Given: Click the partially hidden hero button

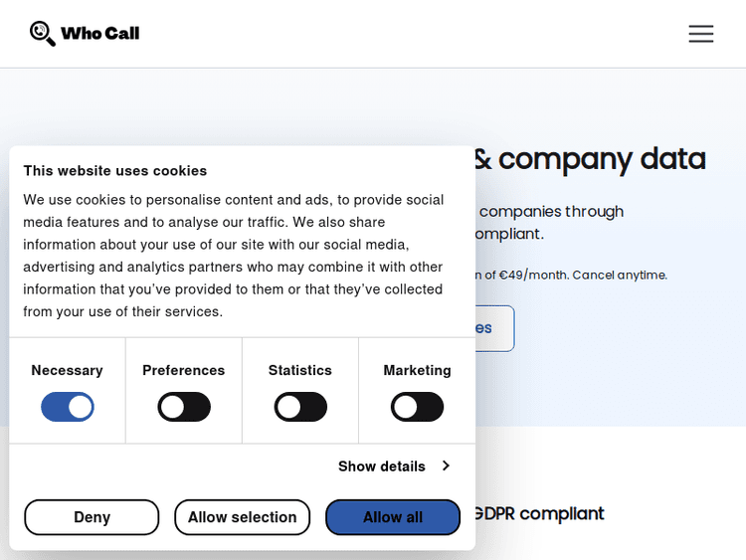Looking at the screenshot, I should tap(494, 328).
